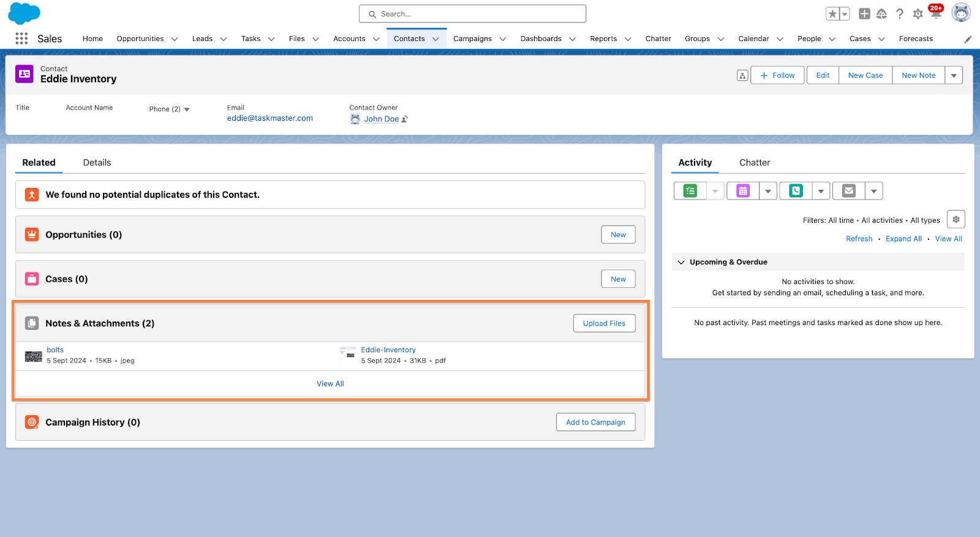Open the John Doe owner link

coord(381,119)
